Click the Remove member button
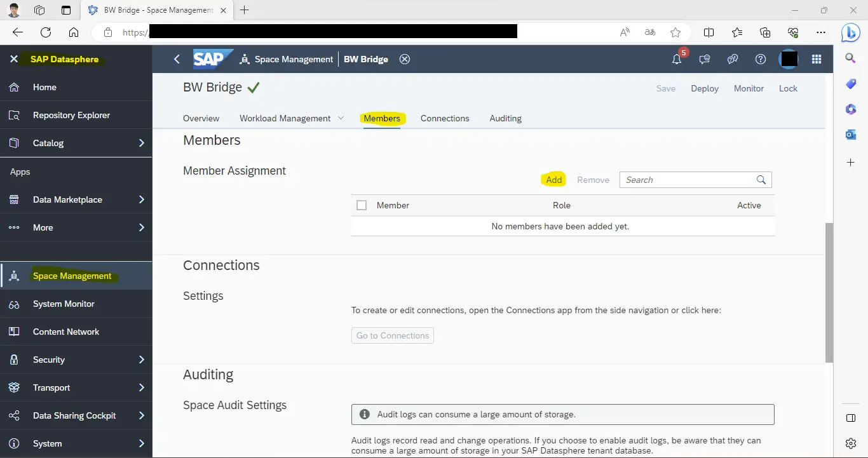Image resolution: width=868 pixels, height=458 pixels. 593,180
